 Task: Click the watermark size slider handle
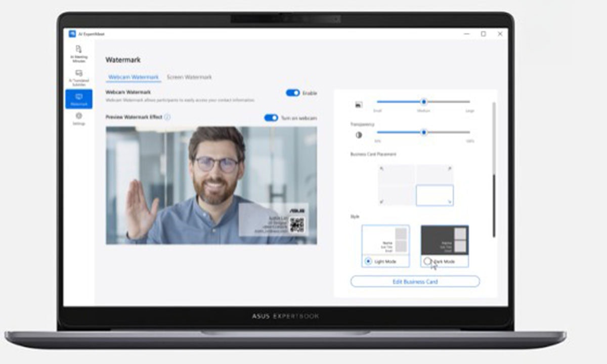click(424, 102)
